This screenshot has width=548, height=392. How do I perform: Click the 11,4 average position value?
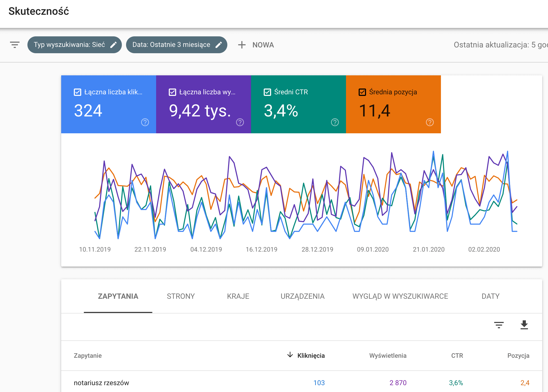pos(374,111)
